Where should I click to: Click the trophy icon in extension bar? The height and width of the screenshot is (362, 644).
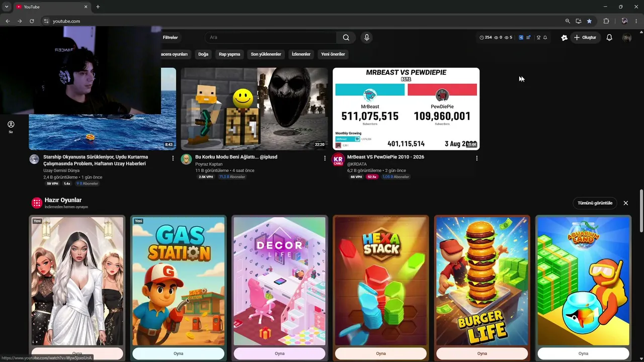click(x=538, y=38)
